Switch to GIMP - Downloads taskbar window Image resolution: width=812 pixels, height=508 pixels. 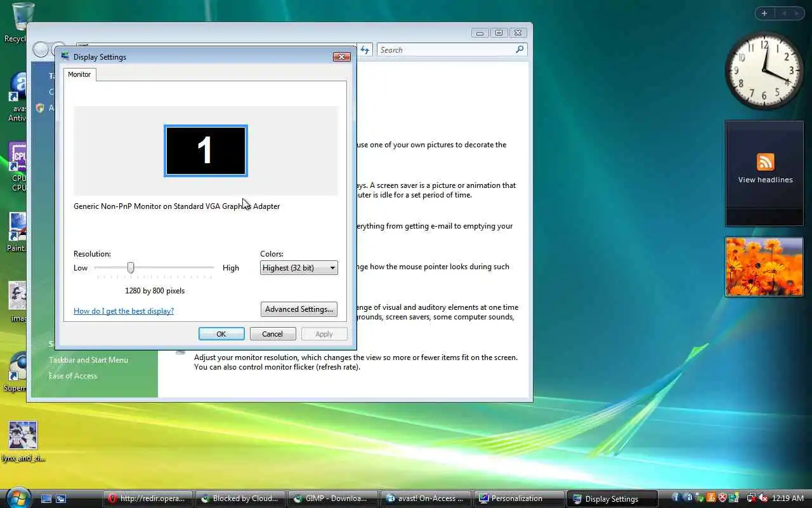pyautogui.click(x=332, y=498)
